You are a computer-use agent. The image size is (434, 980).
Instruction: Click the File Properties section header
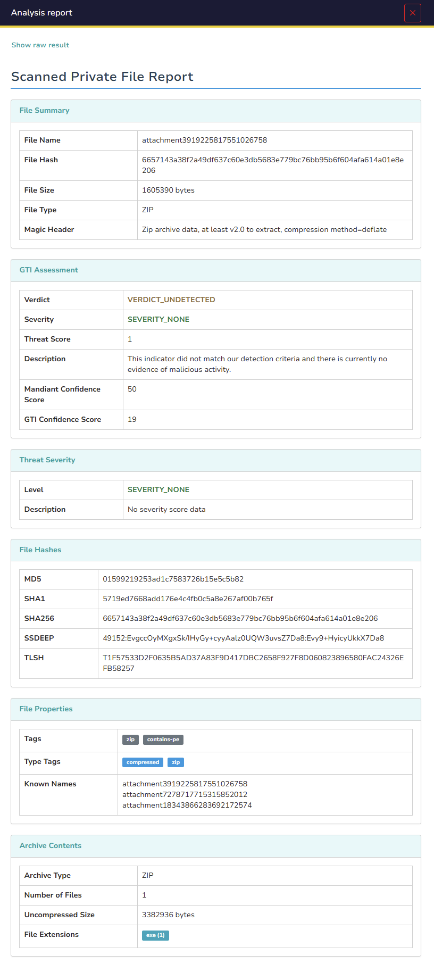click(46, 709)
